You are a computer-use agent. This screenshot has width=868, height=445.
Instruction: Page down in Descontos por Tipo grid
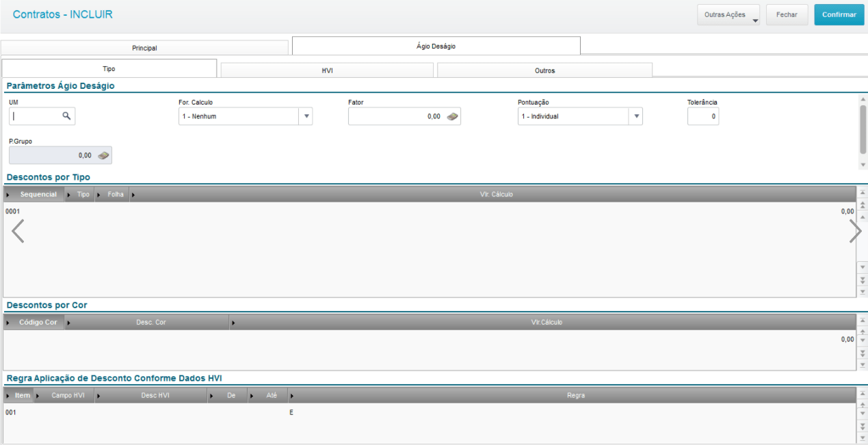(863, 280)
